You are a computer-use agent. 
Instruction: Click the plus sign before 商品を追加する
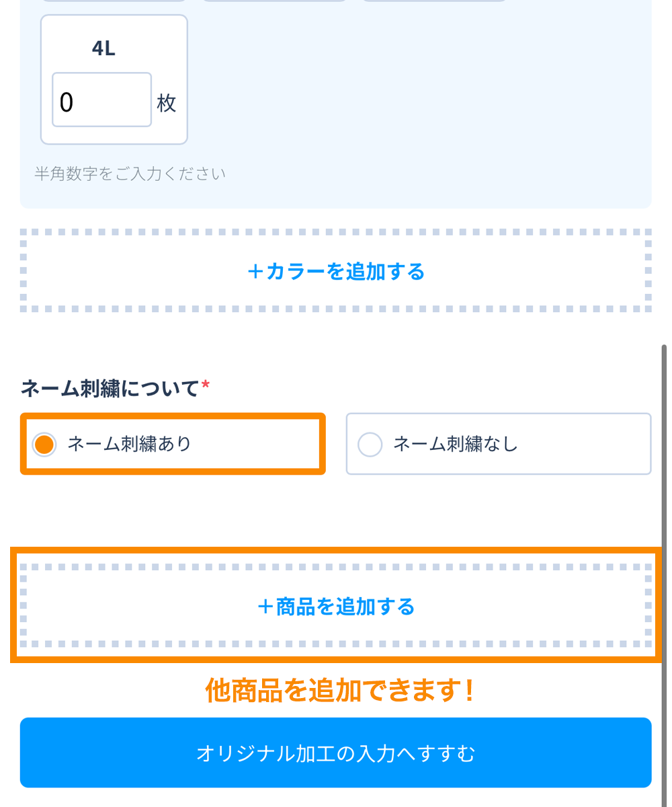tap(265, 607)
